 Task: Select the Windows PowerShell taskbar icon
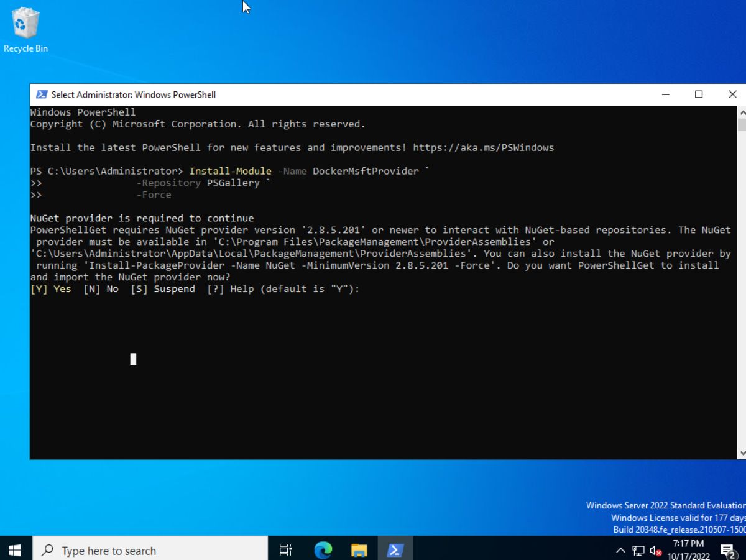[395, 550]
